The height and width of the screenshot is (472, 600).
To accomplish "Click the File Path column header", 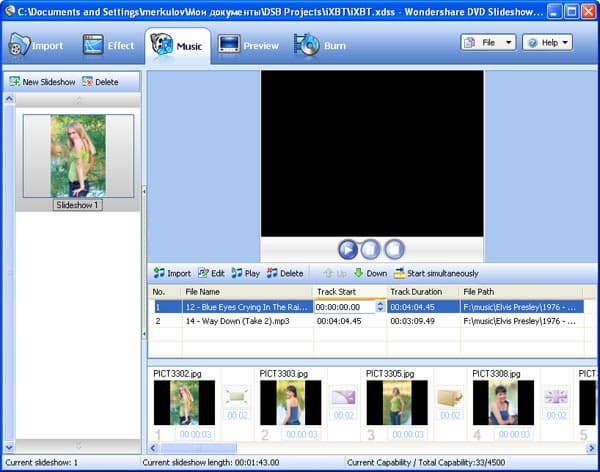I will (x=521, y=292).
